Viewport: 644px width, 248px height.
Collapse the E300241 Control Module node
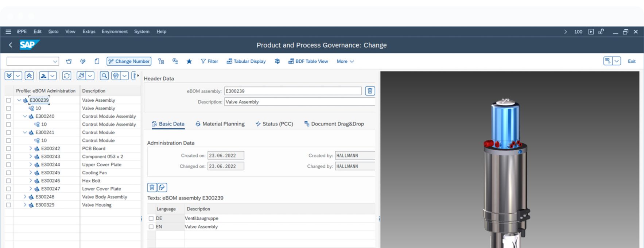pos(25,132)
